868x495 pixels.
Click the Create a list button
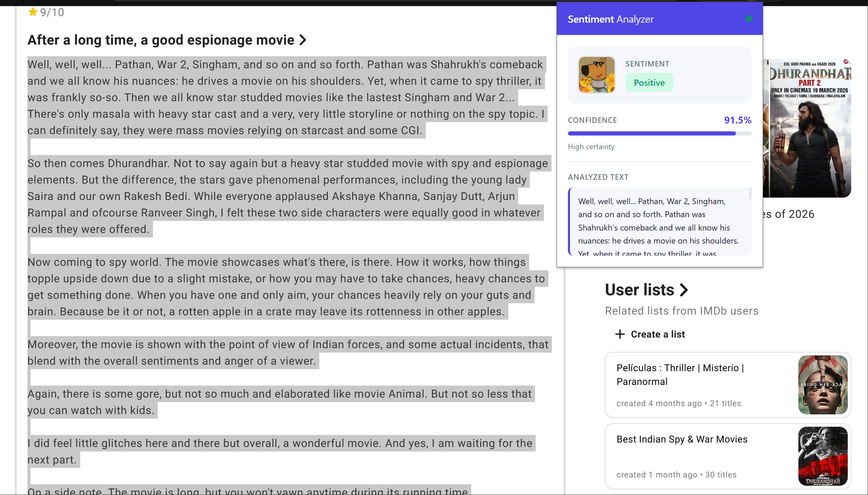(657, 334)
